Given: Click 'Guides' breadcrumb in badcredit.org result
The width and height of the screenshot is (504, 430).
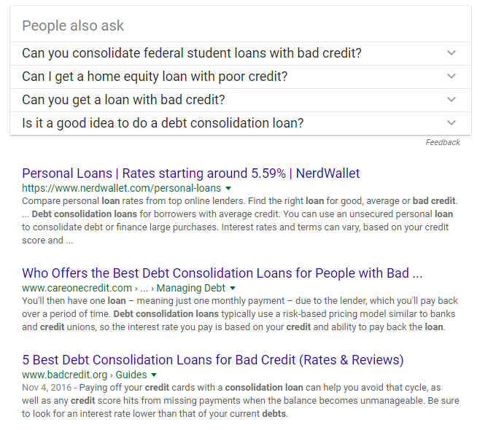Looking at the screenshot, I should [x=131, y=375].
